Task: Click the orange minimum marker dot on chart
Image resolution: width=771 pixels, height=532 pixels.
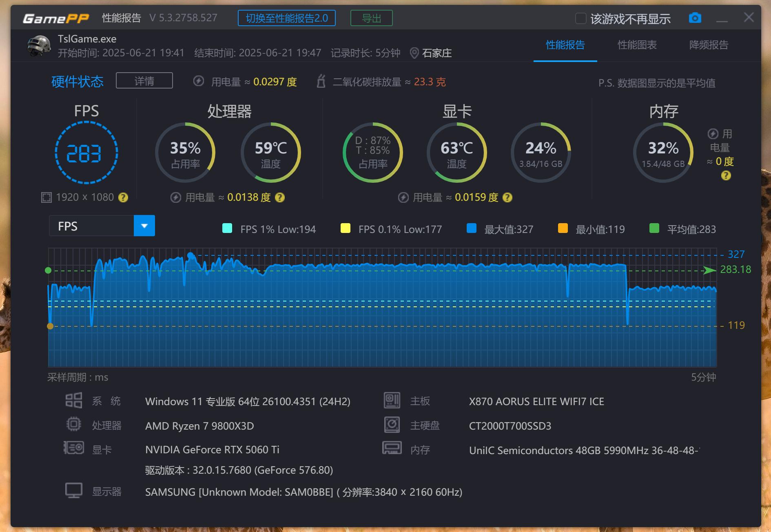Action: pyautogui.click(x=50, y=326)
